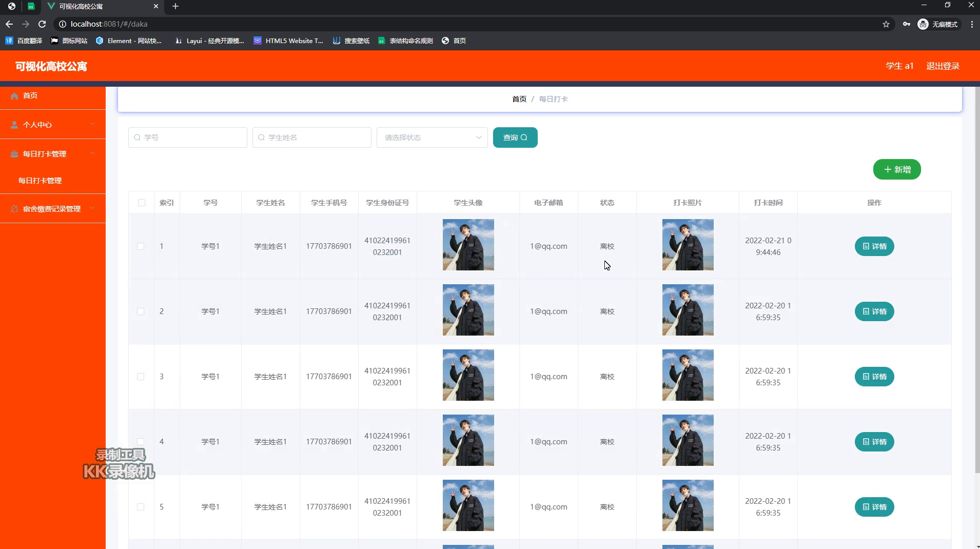The image size is (980, 549).
Task: Open 详情 for row 1
Action: click(x=874, y=246)
